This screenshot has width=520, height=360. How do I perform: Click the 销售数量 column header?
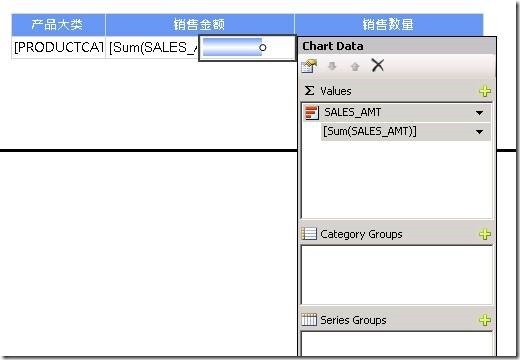coord(389,25)
